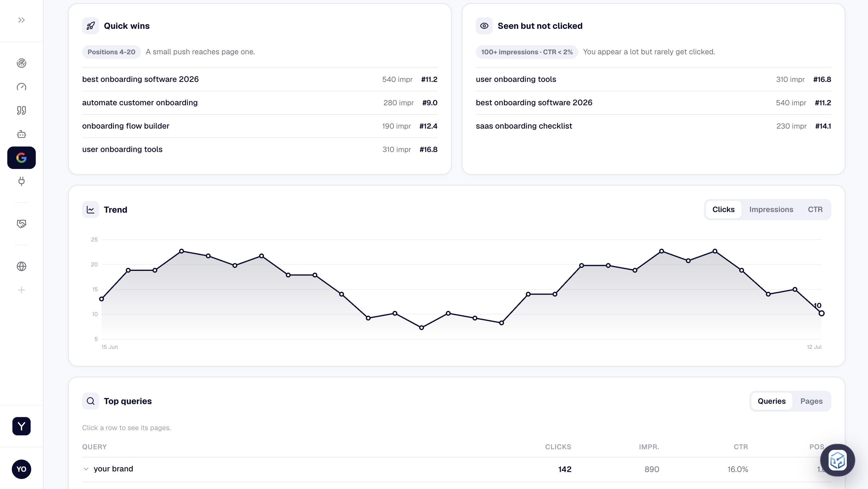Switch Top queries to Pages view
Screen dimensions: 868x489
[811, 401]
